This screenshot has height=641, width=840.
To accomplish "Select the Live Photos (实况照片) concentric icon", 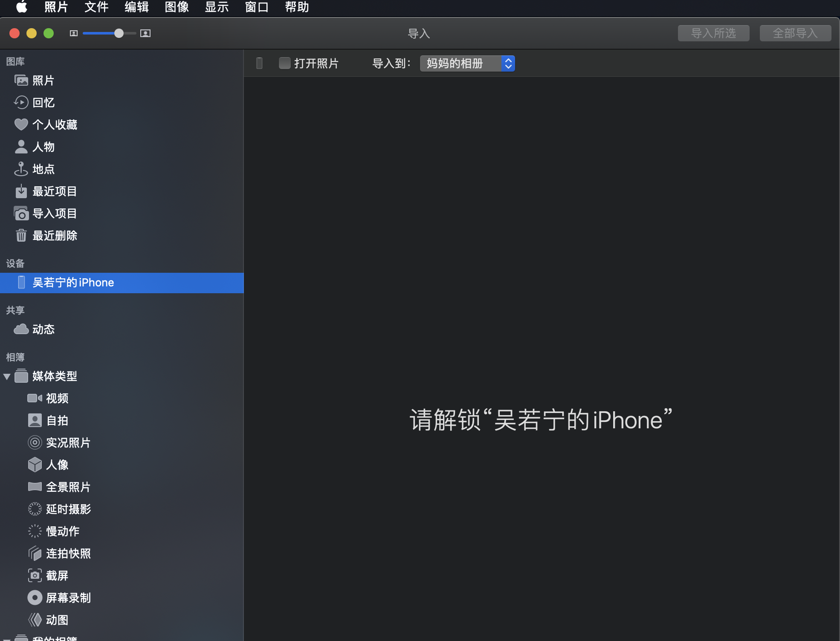I will coord(35,442).
